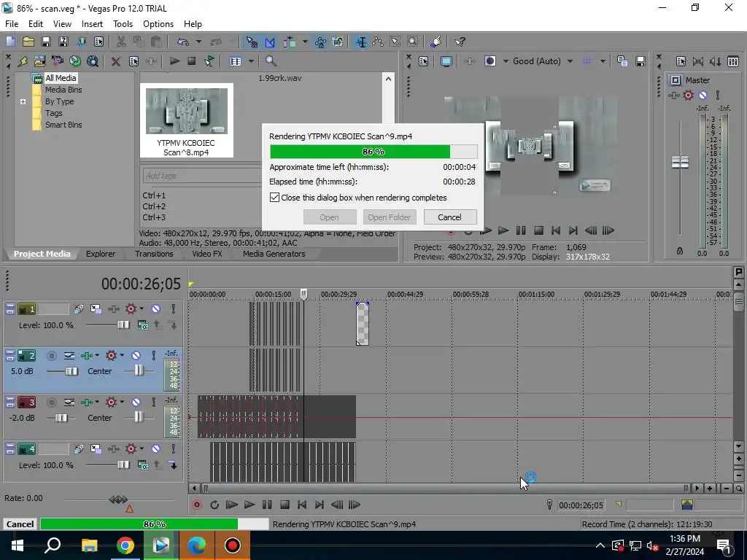Solo audio track 3
Screen dimensions: 747x560
(153, 402)
